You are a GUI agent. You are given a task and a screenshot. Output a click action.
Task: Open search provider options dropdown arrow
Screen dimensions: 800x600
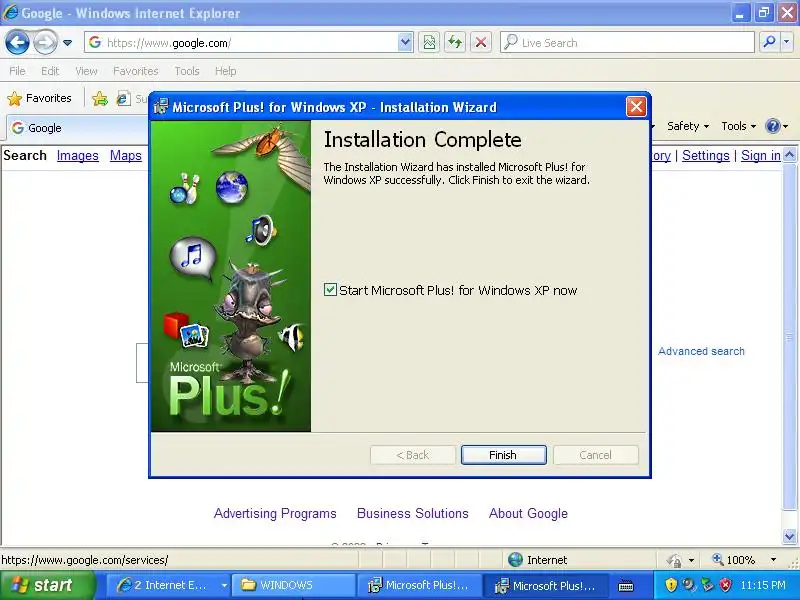click(787, 43)
